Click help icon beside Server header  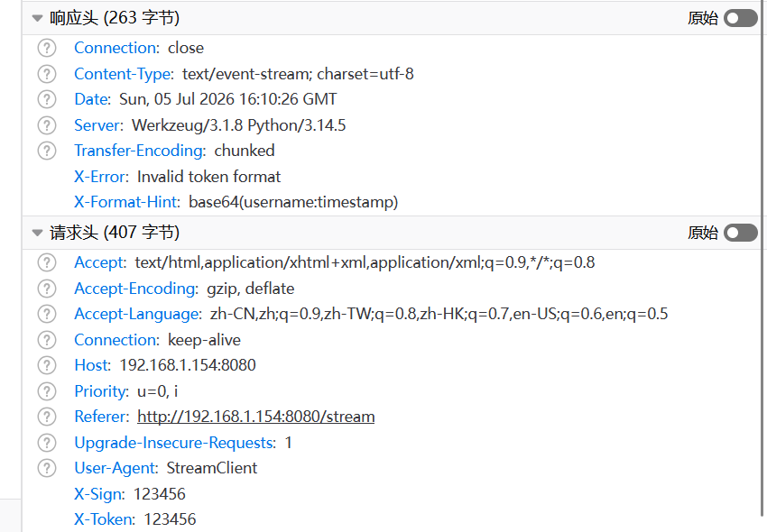pos(47,125)
